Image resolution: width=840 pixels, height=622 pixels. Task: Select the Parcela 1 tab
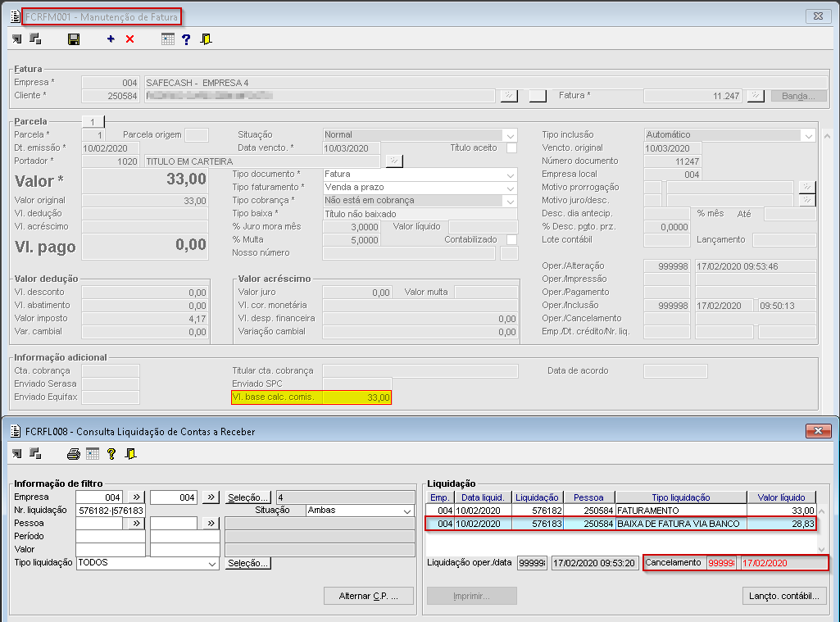tap(93, 121)
